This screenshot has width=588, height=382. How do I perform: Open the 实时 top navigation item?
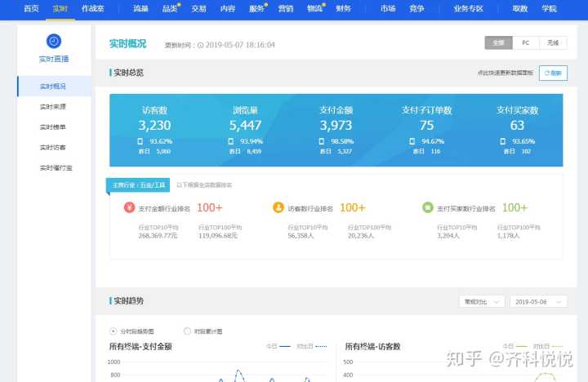tap(60, 9)
